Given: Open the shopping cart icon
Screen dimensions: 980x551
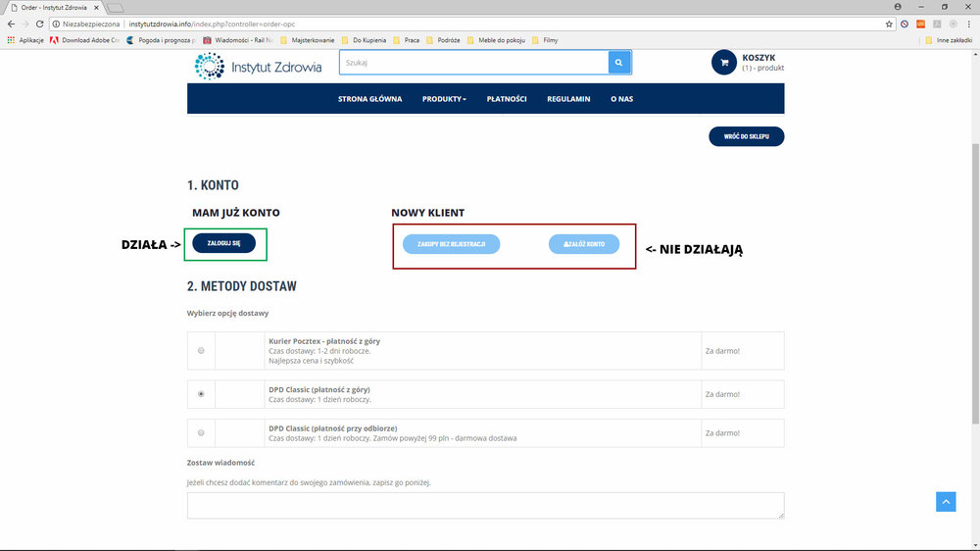Looking at the screenshot, I should point(724,63).
